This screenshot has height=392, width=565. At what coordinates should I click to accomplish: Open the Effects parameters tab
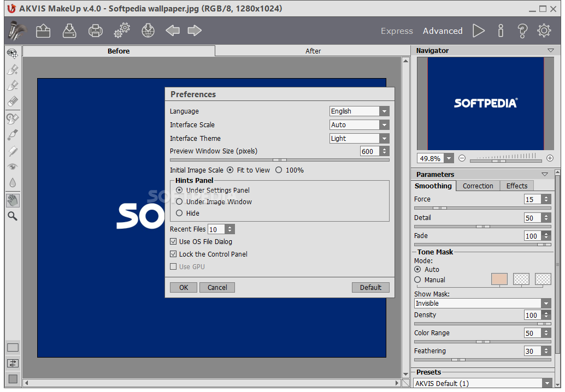[x=517, y=186]
